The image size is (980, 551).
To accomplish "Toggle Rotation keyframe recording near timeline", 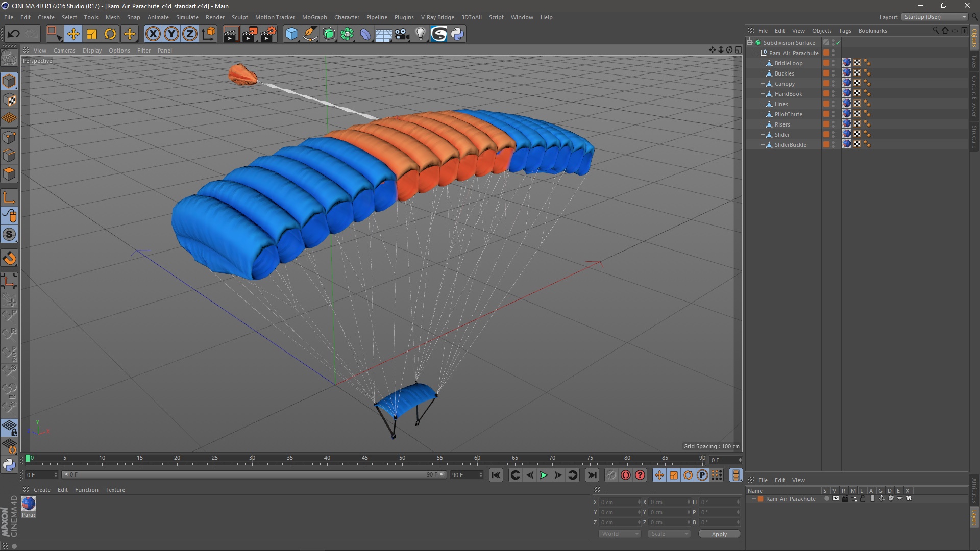I will click(x=688, y=475).
